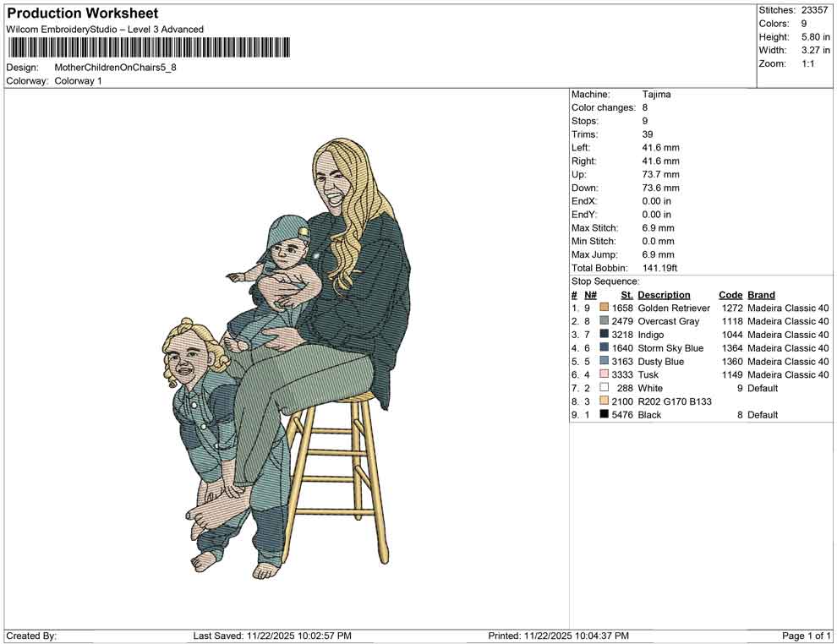Click the St. column header
The image size is (837, 644).
pos(626,294)
